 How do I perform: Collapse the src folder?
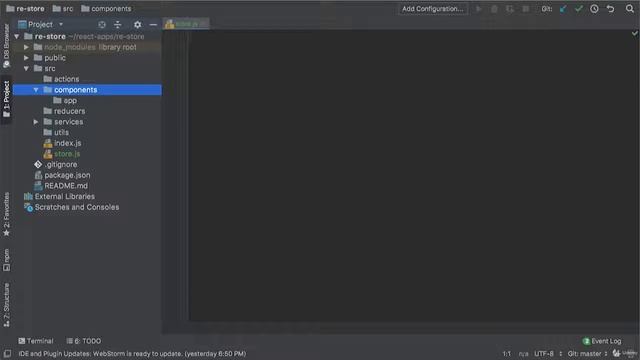click(27, 69)
